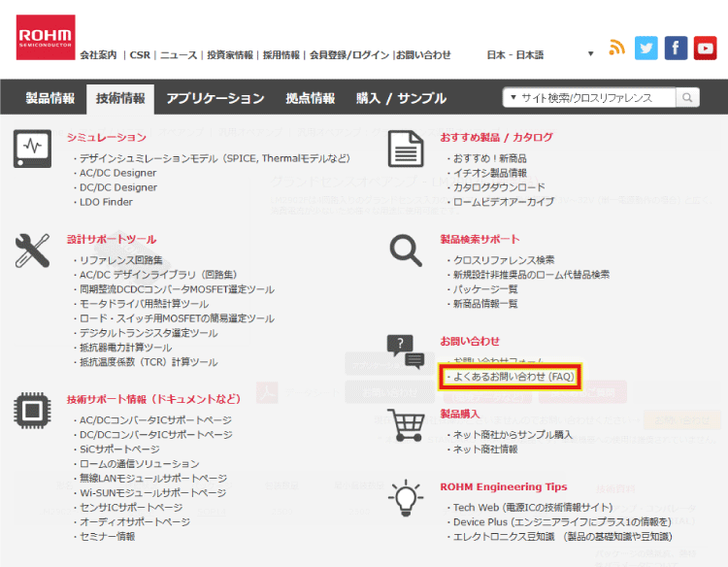The image size is (728, 567).
Task: Open 会員登録/ログイン link
Action: point(349,54)
